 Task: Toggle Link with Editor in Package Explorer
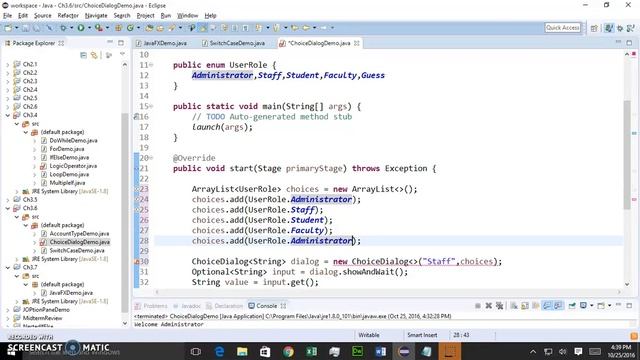point(94,55)
